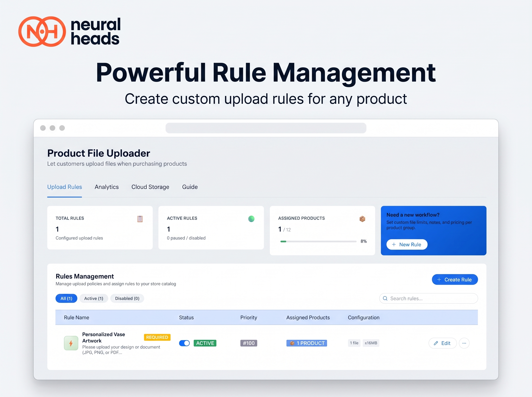Toggle the Personalized Vase Artwork rule switch
This screenshot has width=532, height=397.
[184, 343]
